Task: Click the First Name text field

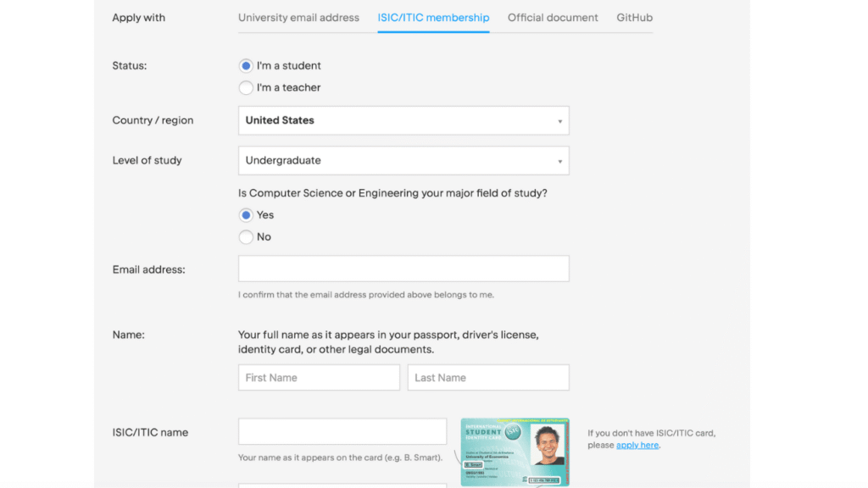Action: coord(319,378)
